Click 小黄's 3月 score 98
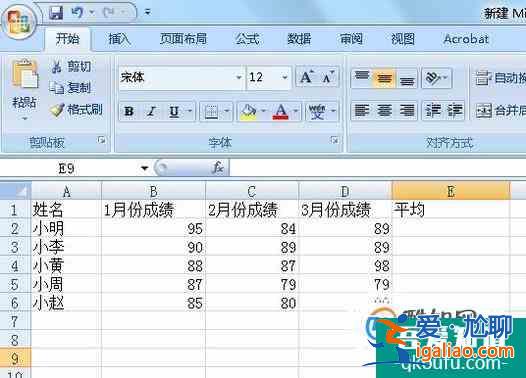The width and height of the screenshot is (526, 378). (345, 266)
